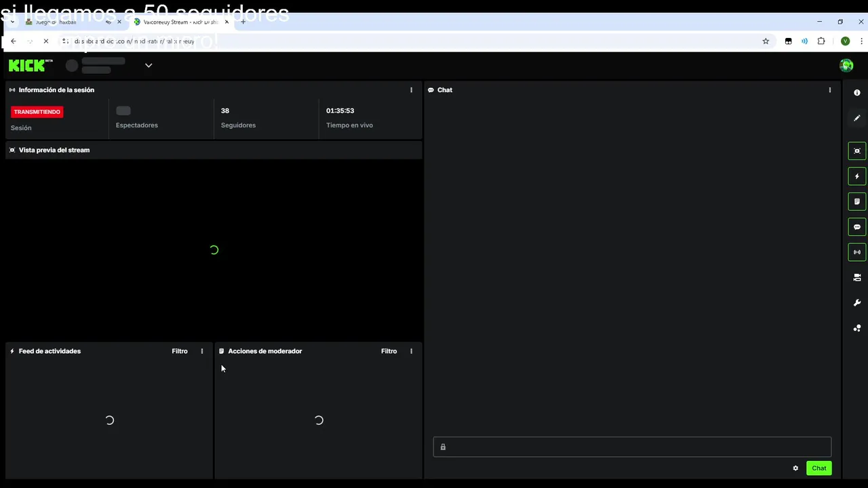Click the site info icon in address bar
Image resolution: width=868 pixels, height=488 pixels.
(x=65, y=41)
